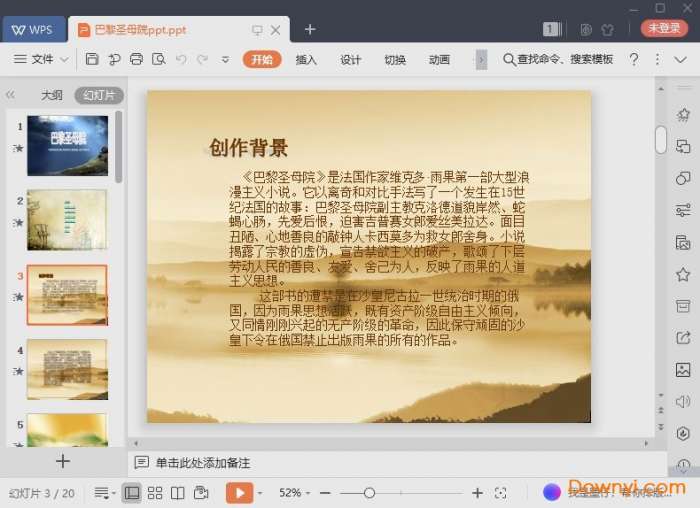Switch to reading view in status bar

pos(178,493)
